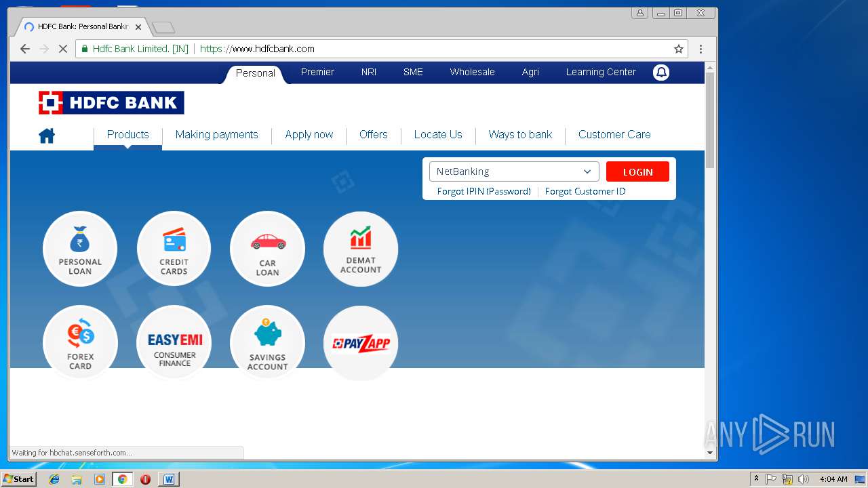This screenshot has width=868, height=488.
Task: Open the PayZapp circle icon
Action: click(x=361, y=343)
